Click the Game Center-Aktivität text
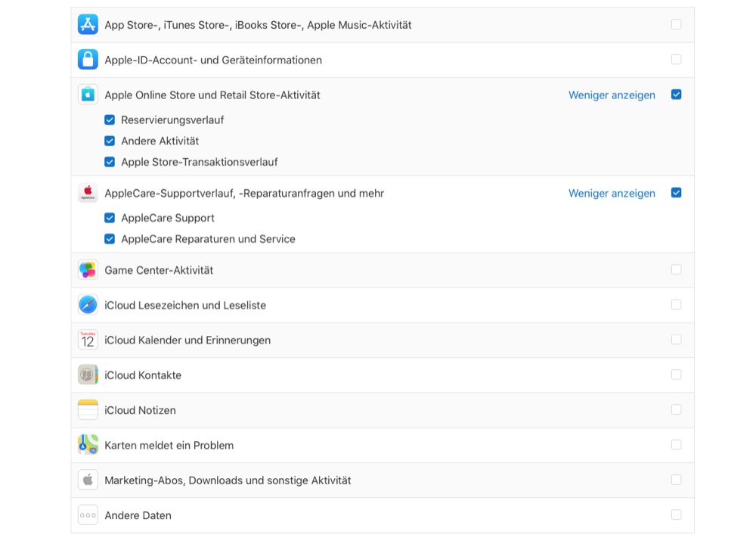Screen dimensions: 756x544 pos(159,270)
